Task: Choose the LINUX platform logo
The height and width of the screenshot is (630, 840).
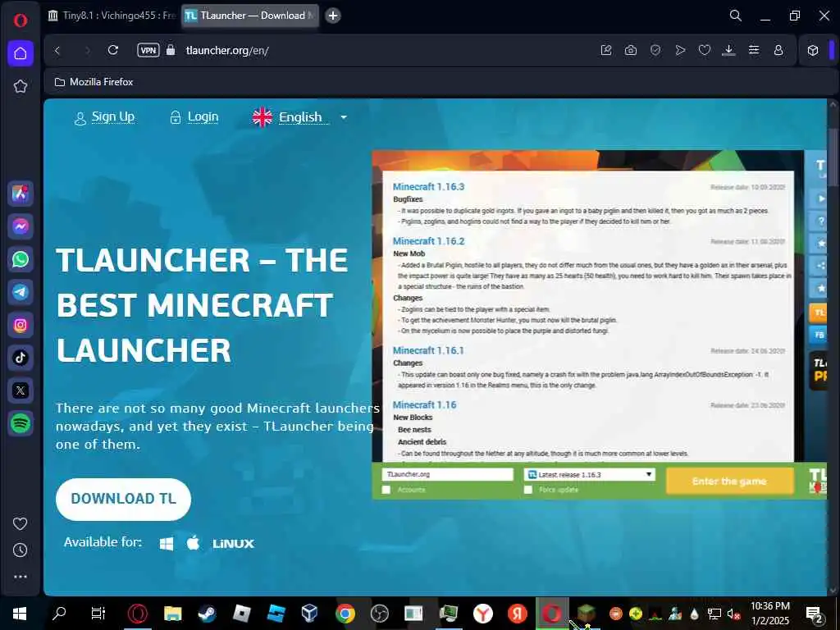Action: coord(234,544)
